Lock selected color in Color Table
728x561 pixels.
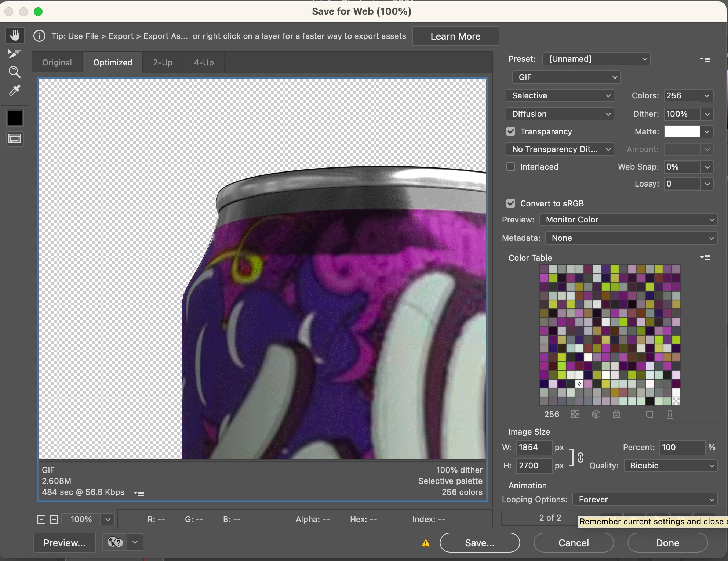coord(616,415)
